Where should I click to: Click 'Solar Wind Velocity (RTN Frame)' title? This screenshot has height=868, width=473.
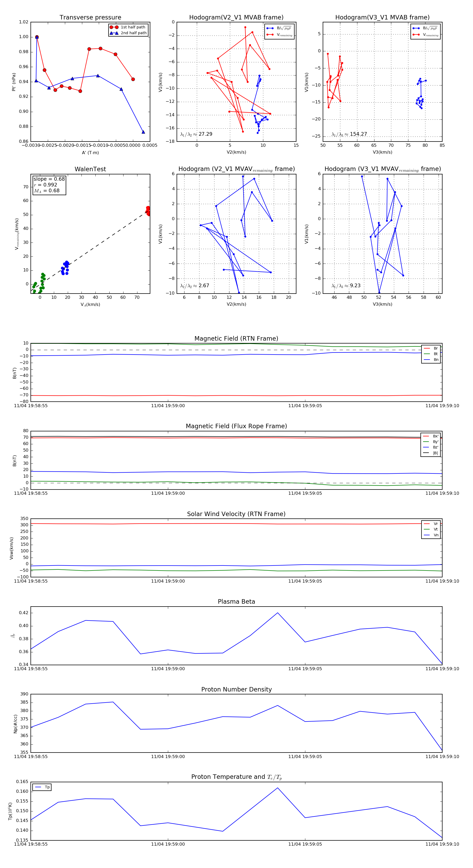[x=236, y=514]
